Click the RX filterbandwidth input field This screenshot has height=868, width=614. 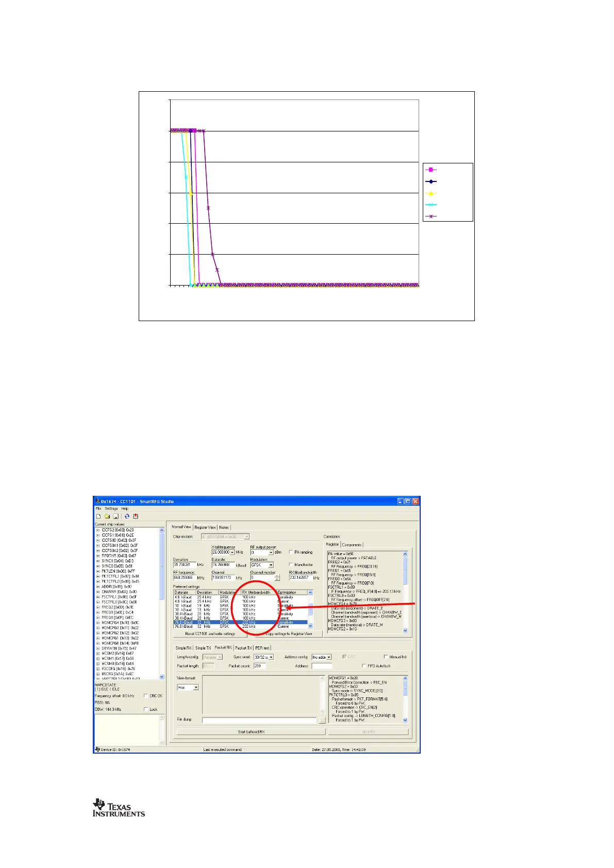[x=301, y=578]
